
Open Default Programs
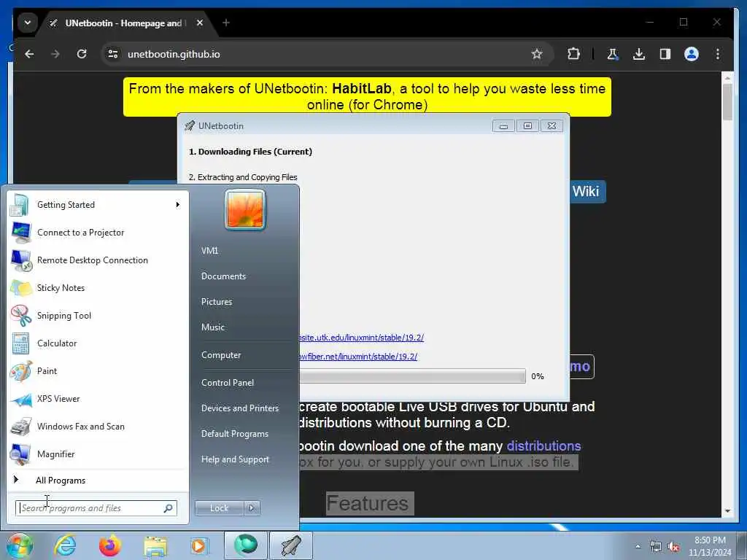coord(235,434)
